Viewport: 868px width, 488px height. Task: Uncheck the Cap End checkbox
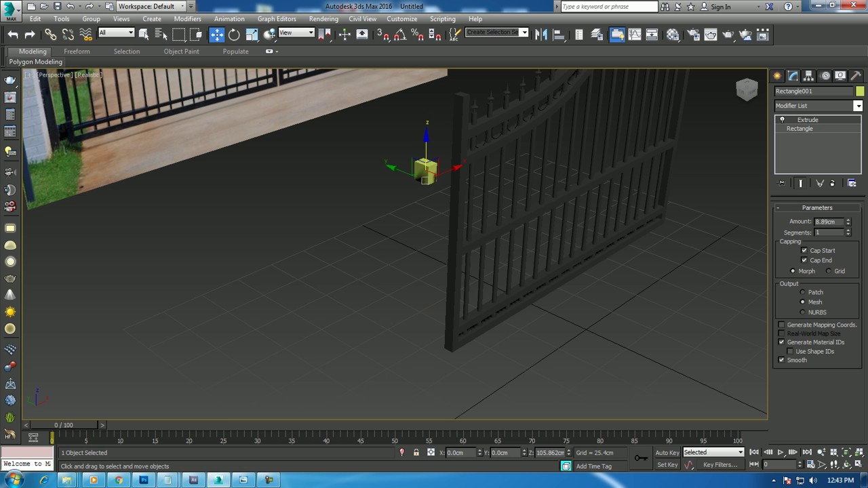(x=804, y=260)
